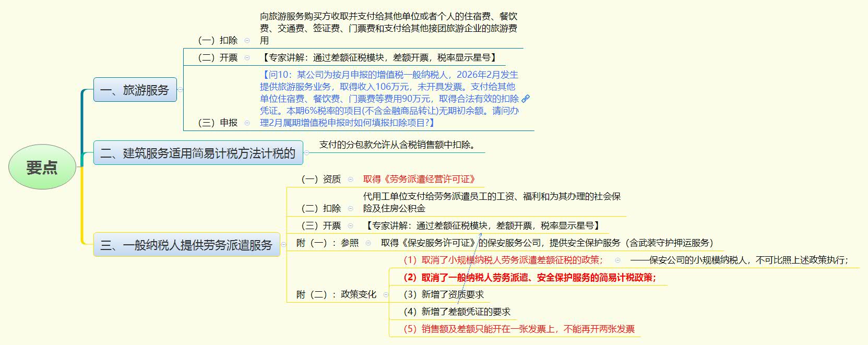Collapse the toggle after 取消了小规模纳税人劳务派遣差额征税的政策
The width and height of the screenshot is (868, 345).
617,260
